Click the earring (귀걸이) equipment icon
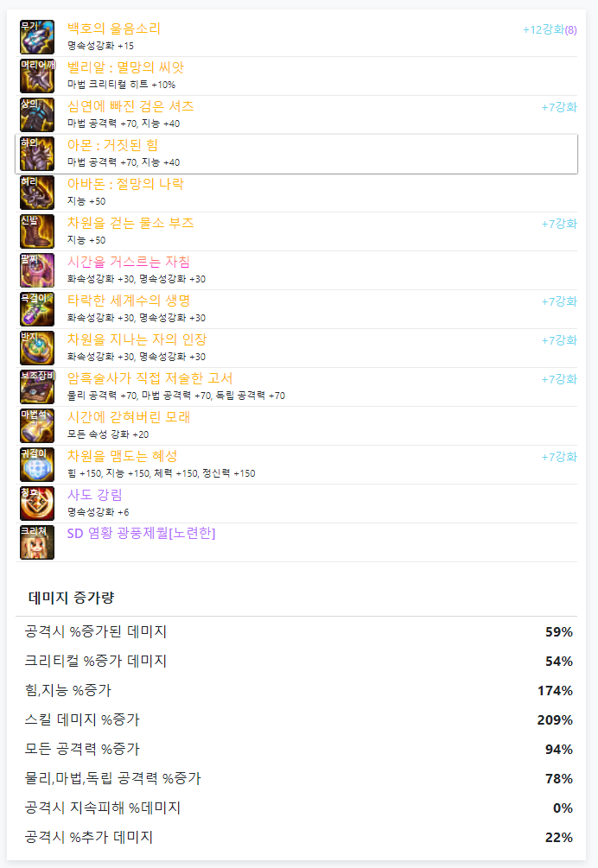The image size is (598, 868). click(x=37, y=465)
